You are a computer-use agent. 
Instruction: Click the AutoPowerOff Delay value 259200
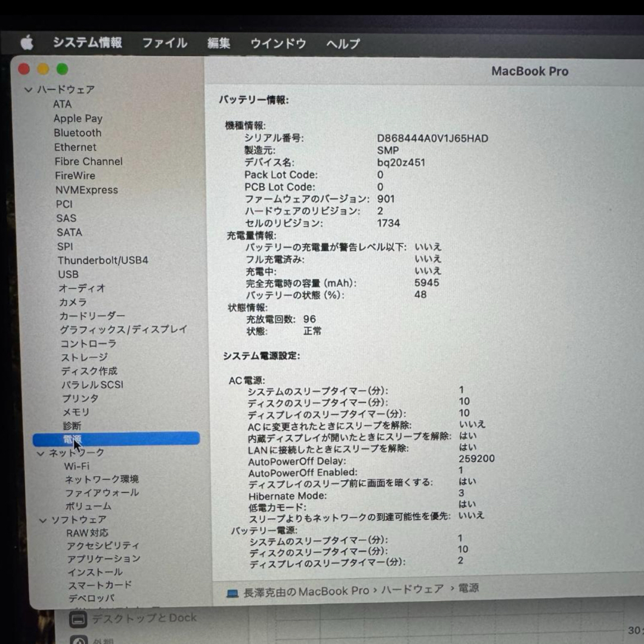pyautogui.click(x=476, y=459)
